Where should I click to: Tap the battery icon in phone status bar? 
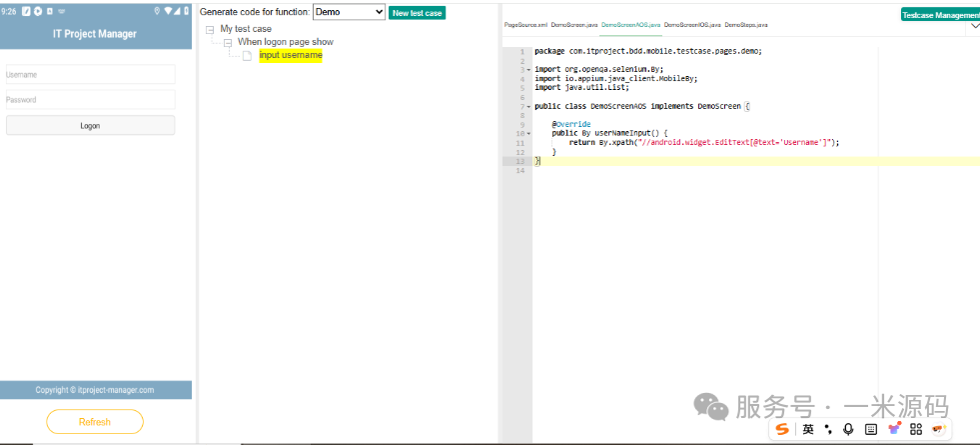click(x=186, y=11)
